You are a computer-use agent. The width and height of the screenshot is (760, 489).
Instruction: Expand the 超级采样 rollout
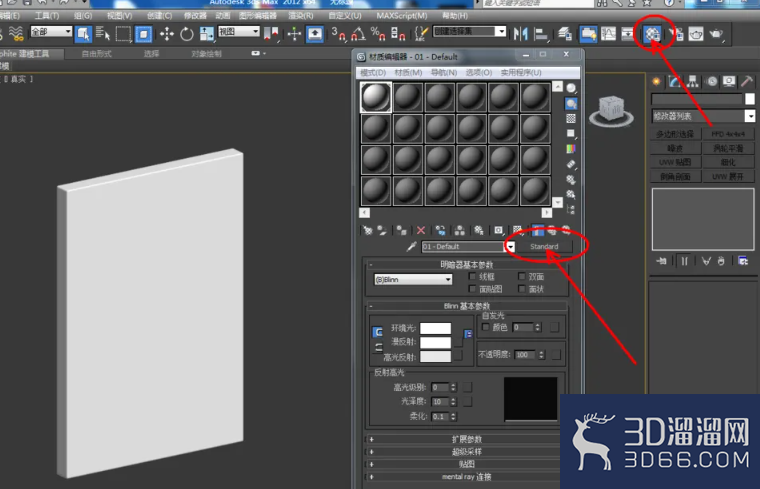pos(466,452)
